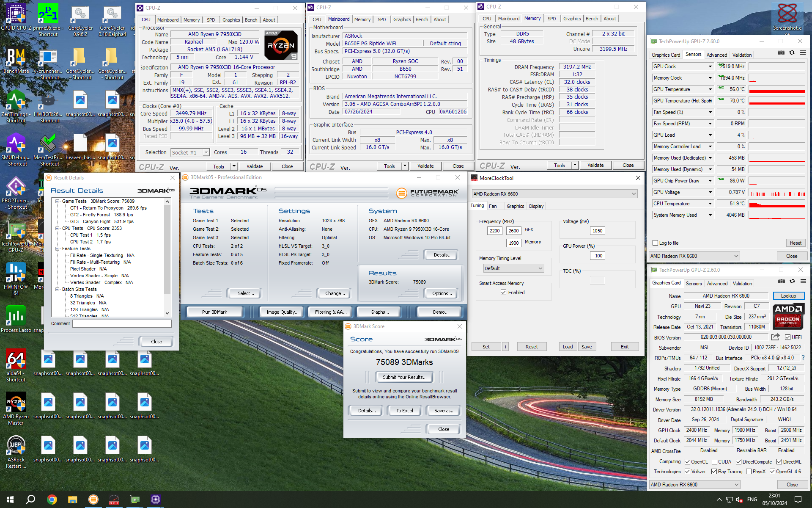Open the SMUDebug shortcut on the desktop
The image size is (812, 508).
pyautogui.click(x=16, y=149)
